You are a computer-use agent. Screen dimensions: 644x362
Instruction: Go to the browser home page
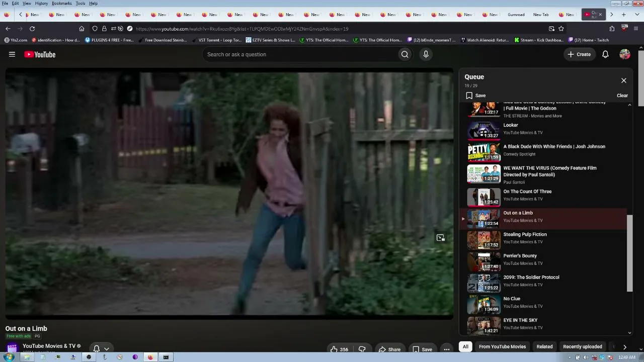tap(82, 29)
